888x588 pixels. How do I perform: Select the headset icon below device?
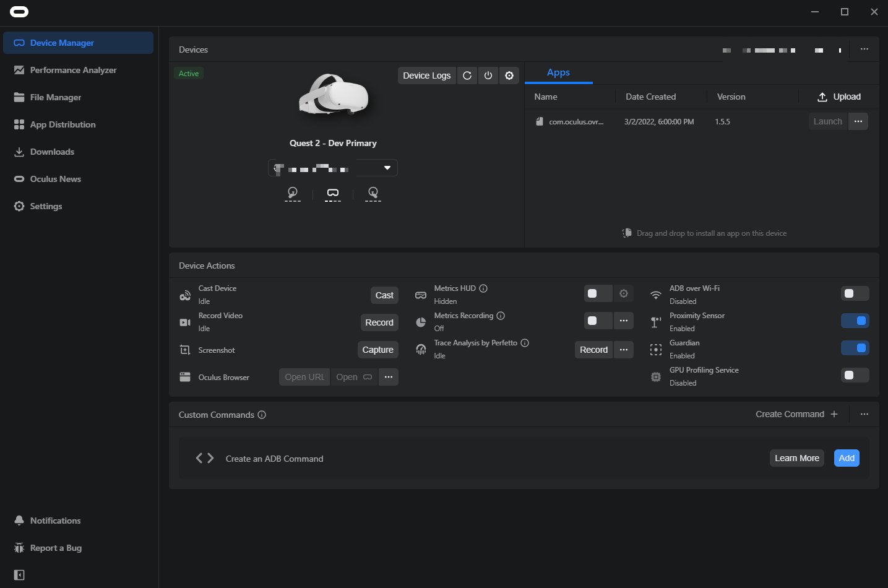coord(333,194)
